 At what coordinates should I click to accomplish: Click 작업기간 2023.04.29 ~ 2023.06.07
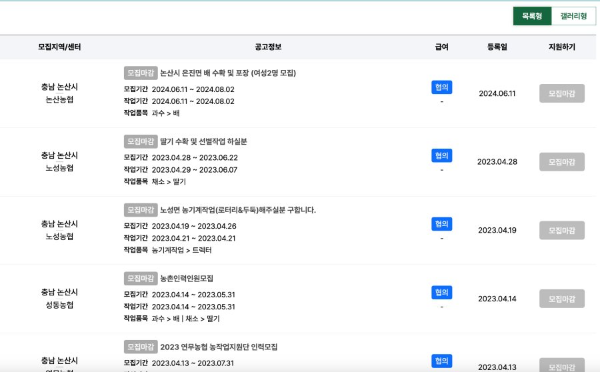(x=194, y=170)
